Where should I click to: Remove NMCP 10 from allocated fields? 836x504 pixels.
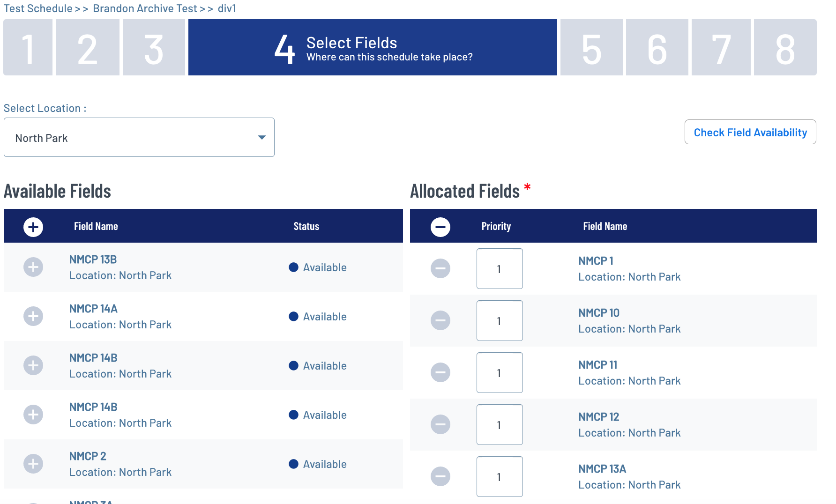[440, 320]
